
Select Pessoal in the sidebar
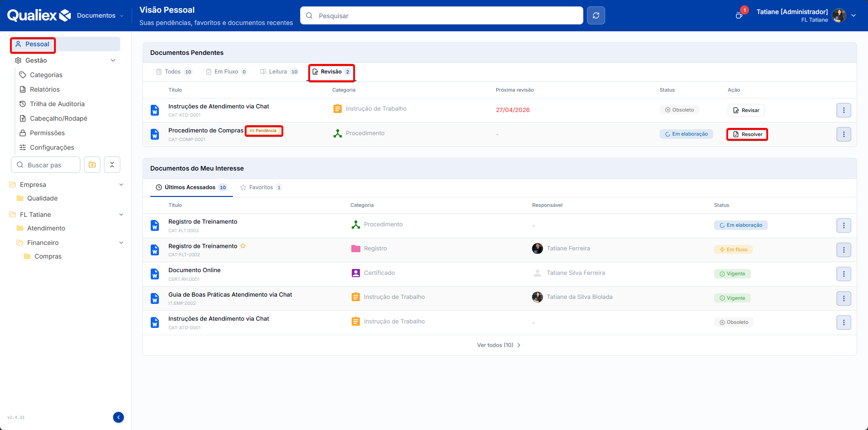65,44
